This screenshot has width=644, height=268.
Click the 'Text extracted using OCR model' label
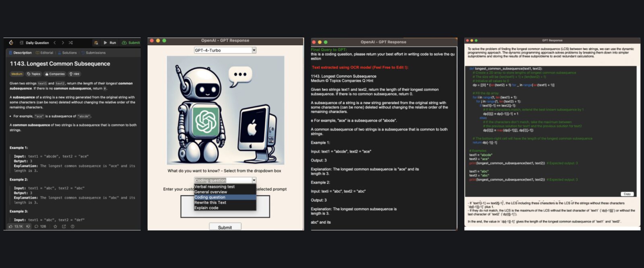[x=360, y=68]
